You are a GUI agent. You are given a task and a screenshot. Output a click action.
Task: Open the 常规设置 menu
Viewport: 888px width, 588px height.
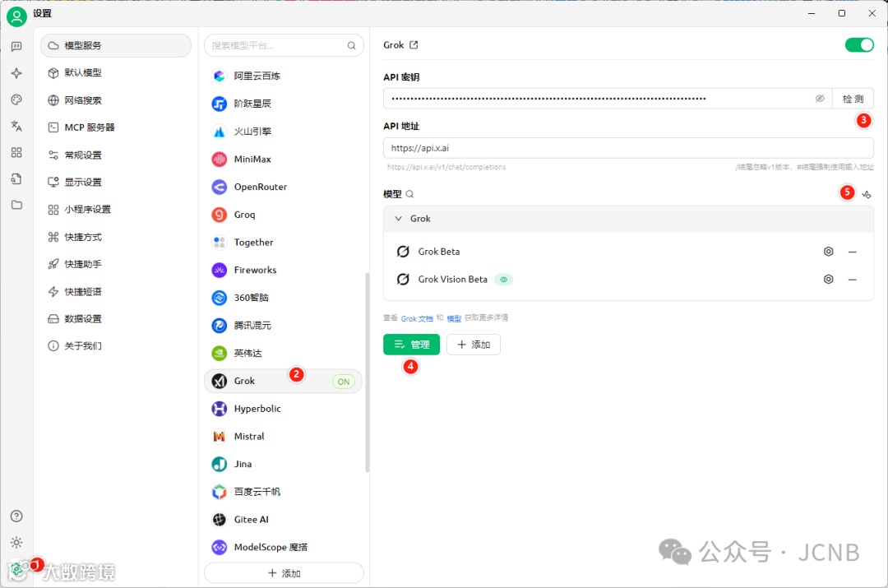tap(116, 155)
